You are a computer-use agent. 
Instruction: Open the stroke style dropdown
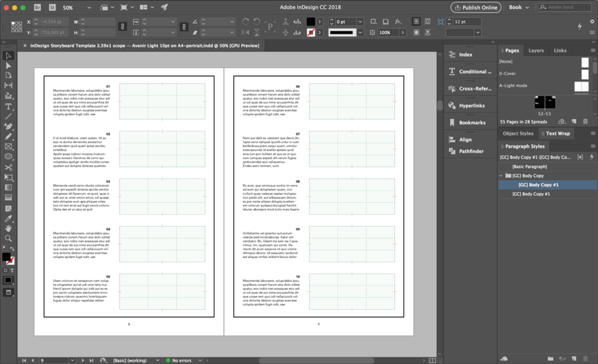[x=360, y=33]
